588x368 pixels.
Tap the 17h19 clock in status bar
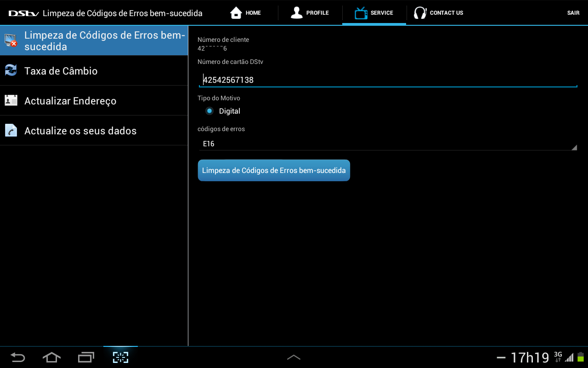[x=530, y=357]
